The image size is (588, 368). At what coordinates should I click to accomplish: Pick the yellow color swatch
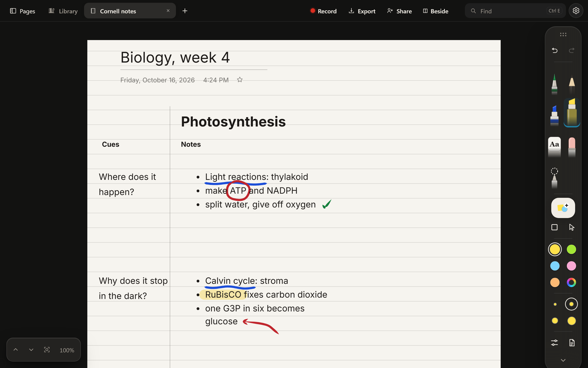coord(555,249)
